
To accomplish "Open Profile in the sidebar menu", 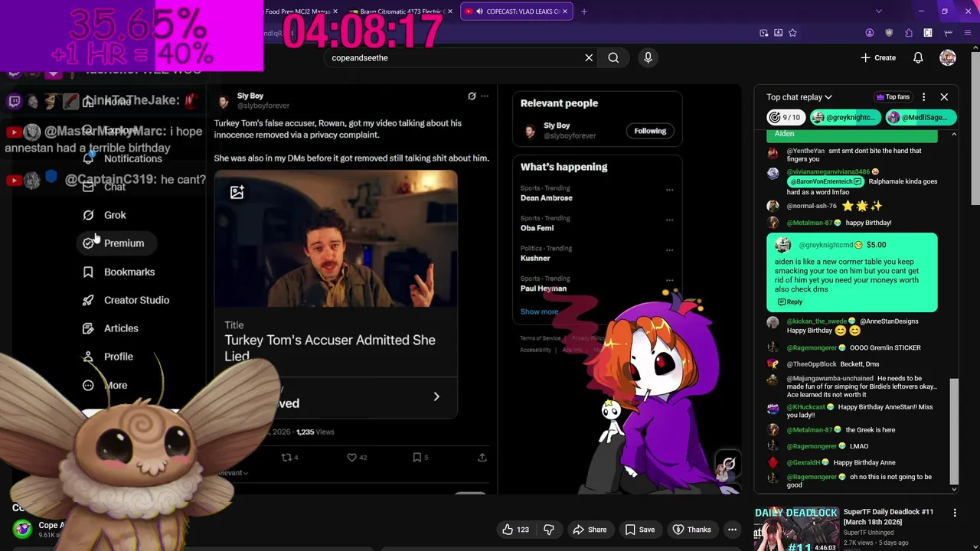I will click(108, 357).
